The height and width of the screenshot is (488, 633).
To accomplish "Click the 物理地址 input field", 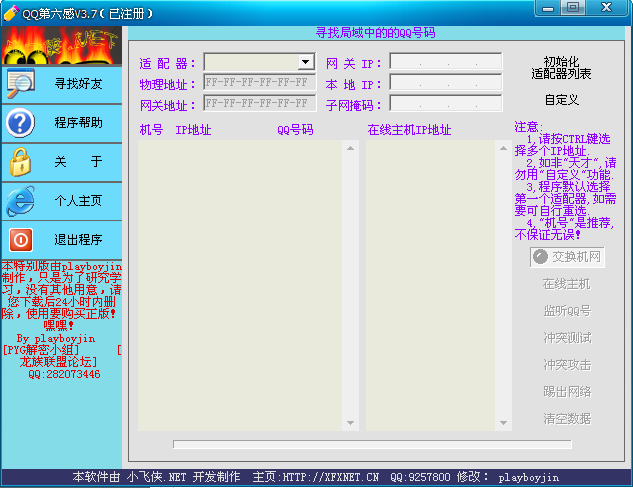I will pos(260,83).
